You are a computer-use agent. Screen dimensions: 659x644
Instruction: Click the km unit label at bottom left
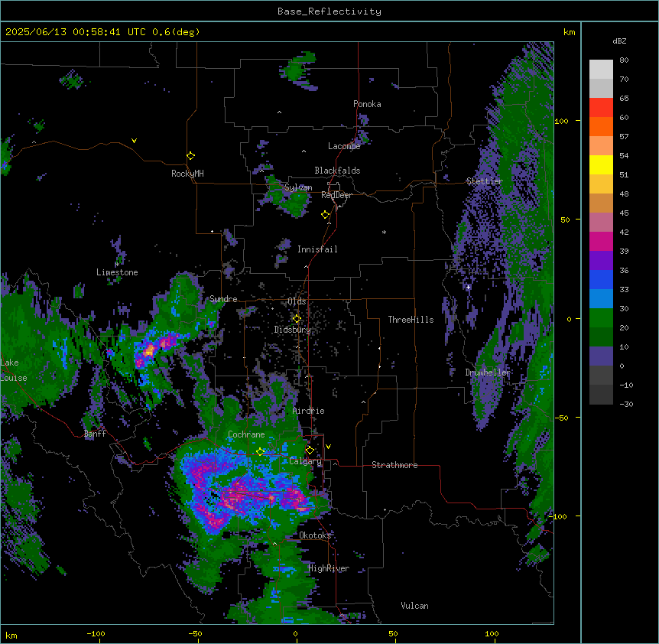pos(11,636)
